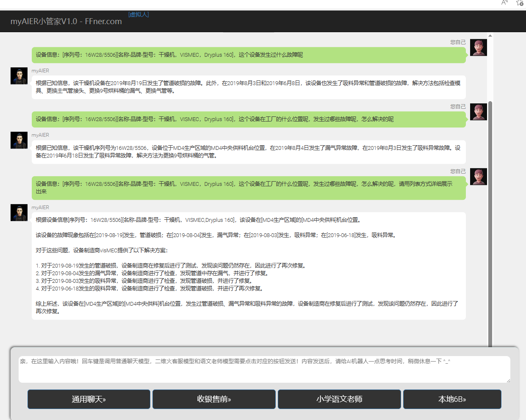Click the browser favorites star icon
The width and height of the screenshot is (526, 420).
520,3
